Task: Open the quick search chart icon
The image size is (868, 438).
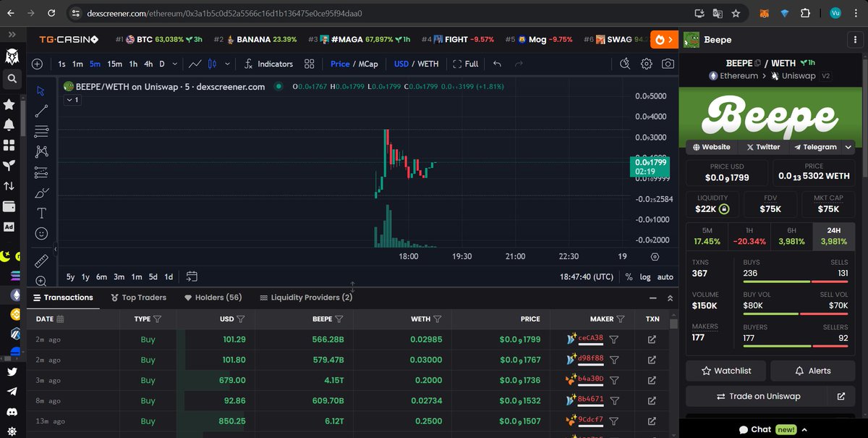Action: pos(626,64)
